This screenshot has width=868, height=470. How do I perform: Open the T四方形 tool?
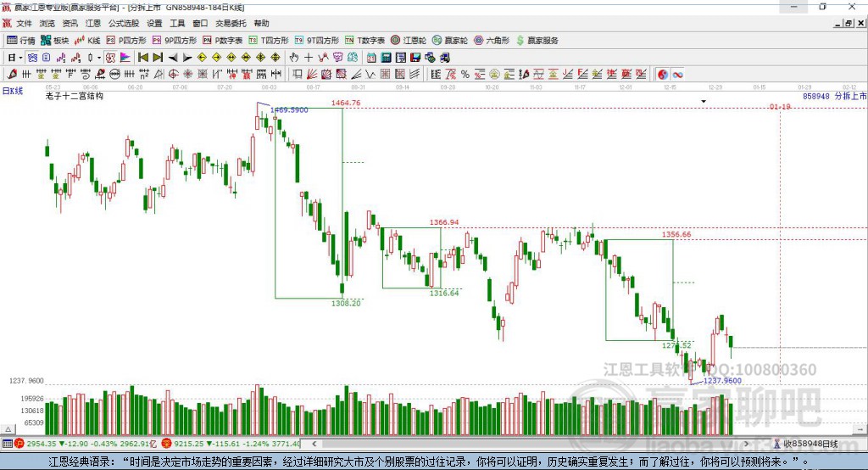pos(269,41)
